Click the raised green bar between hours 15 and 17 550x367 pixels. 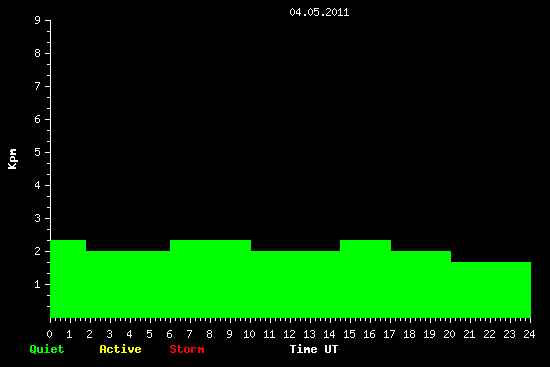coord(365,279)
